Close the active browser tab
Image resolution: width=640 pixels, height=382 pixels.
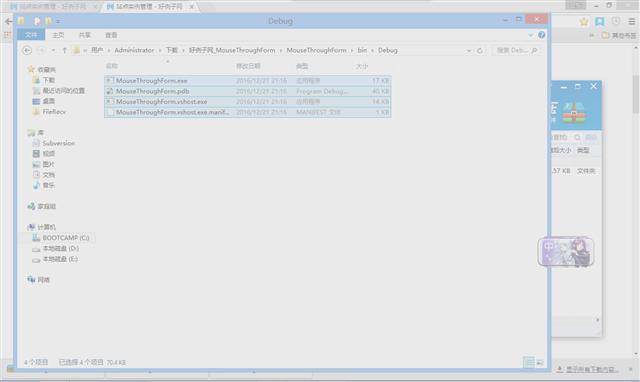(x=191, y=7)
